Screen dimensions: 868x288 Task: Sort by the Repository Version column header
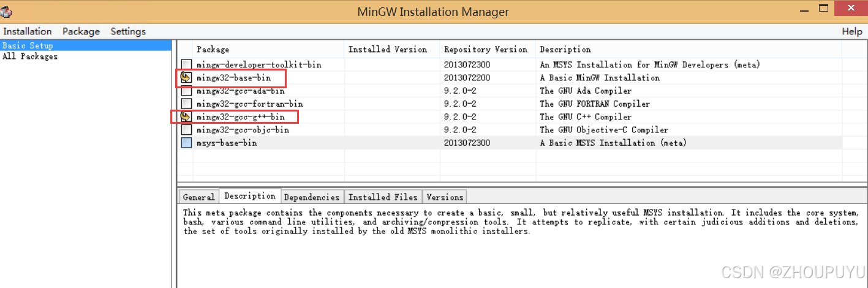tap(488, 49)
